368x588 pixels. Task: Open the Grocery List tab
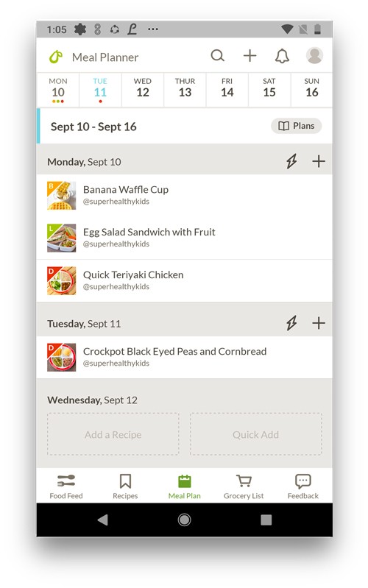(x=244, y=486)
